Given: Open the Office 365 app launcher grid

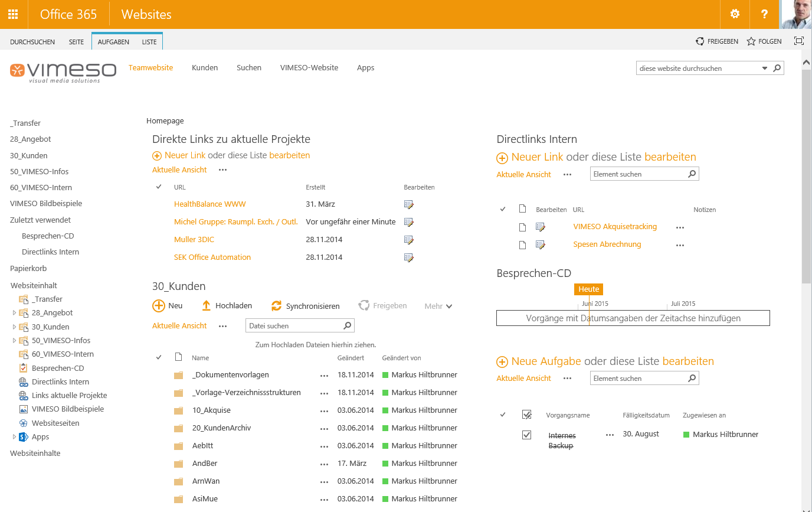Looking at the screenshot, I should click(13, 14).
